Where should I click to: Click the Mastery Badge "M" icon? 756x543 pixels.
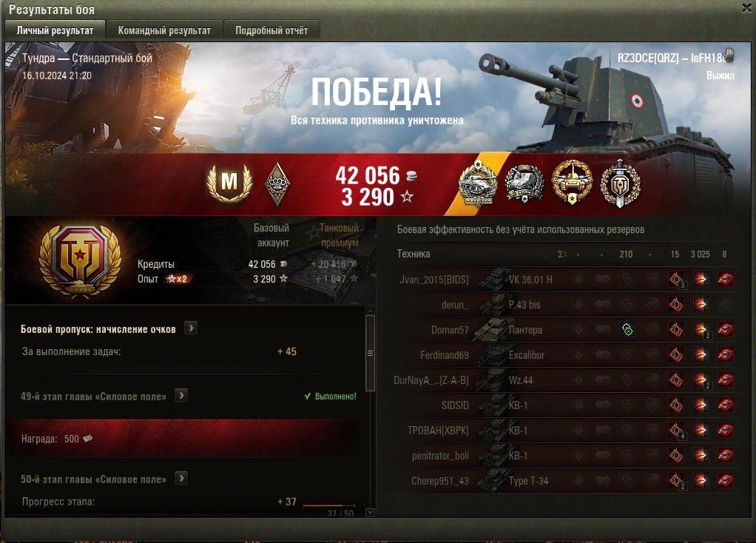229,182
